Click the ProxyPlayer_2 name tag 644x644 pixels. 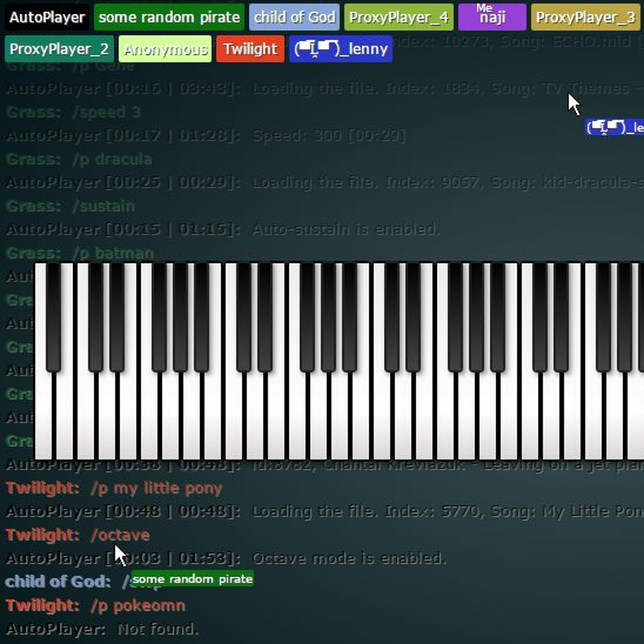click(x=59, y=49)
